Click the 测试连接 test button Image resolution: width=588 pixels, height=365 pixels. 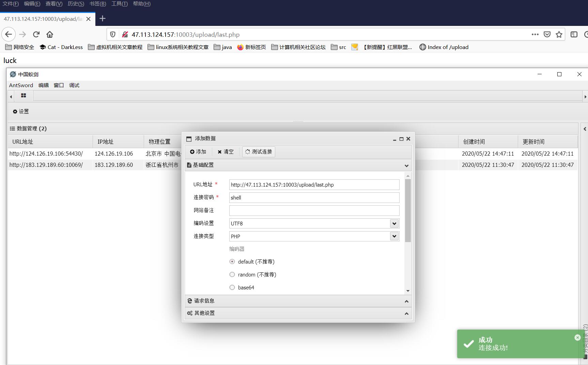259,152
